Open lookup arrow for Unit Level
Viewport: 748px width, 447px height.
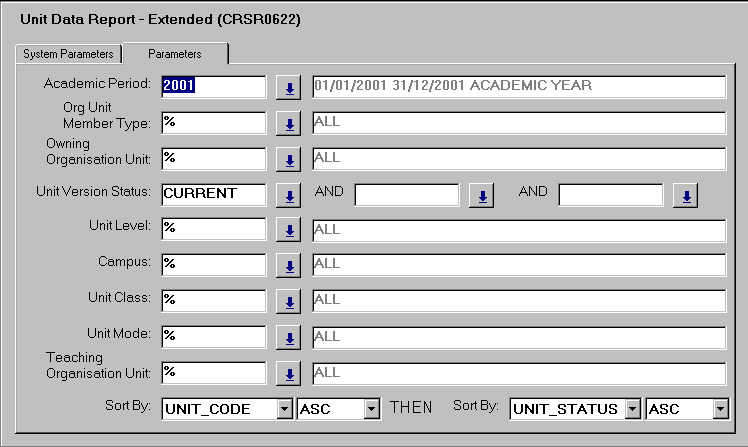click(x=289, y=231)
